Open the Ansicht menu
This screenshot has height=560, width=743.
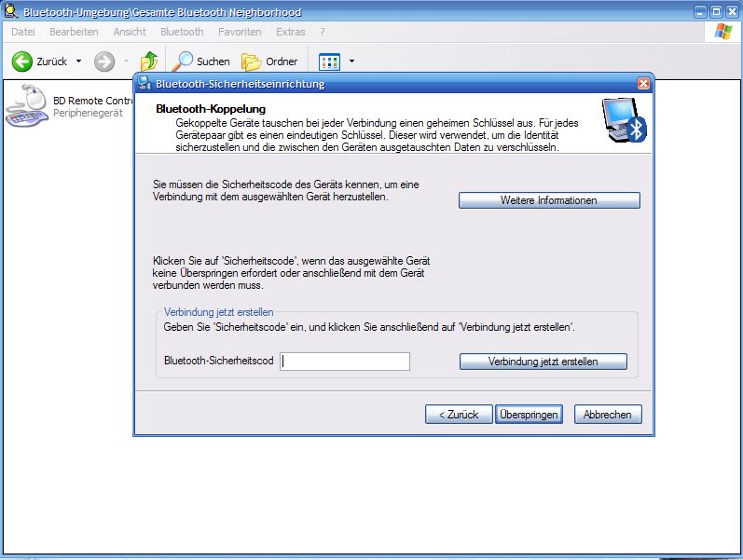click(x=130, y=32)
